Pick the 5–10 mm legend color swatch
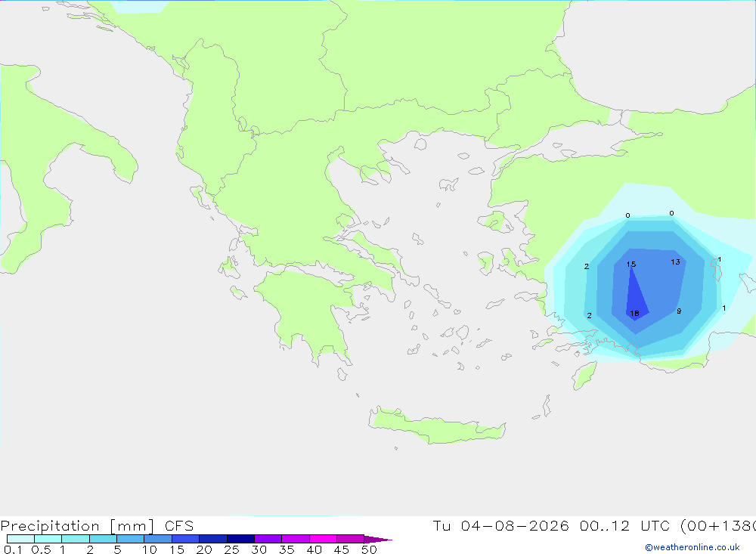The width and height of the screenshot is (756, 554). (x=130, y=539)
